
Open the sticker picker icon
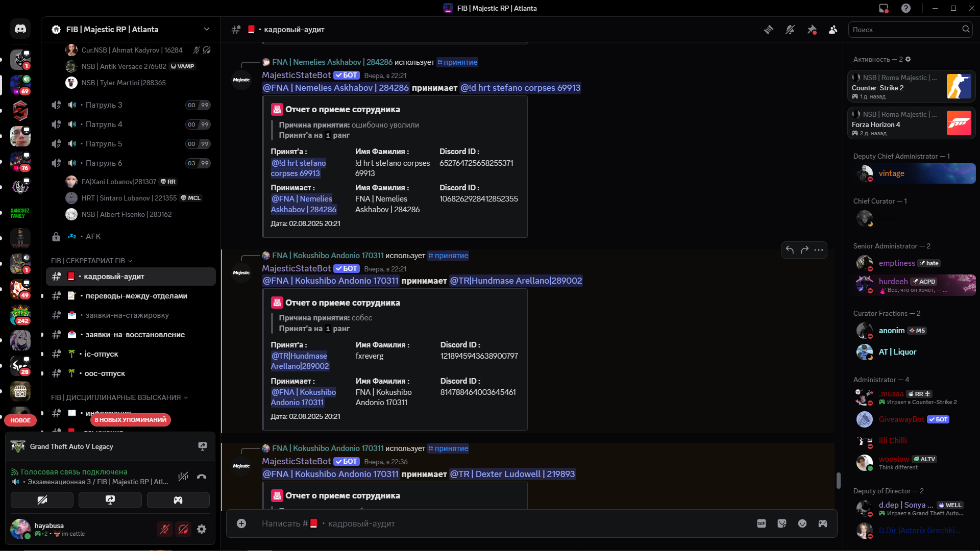[x=782, y=523]
